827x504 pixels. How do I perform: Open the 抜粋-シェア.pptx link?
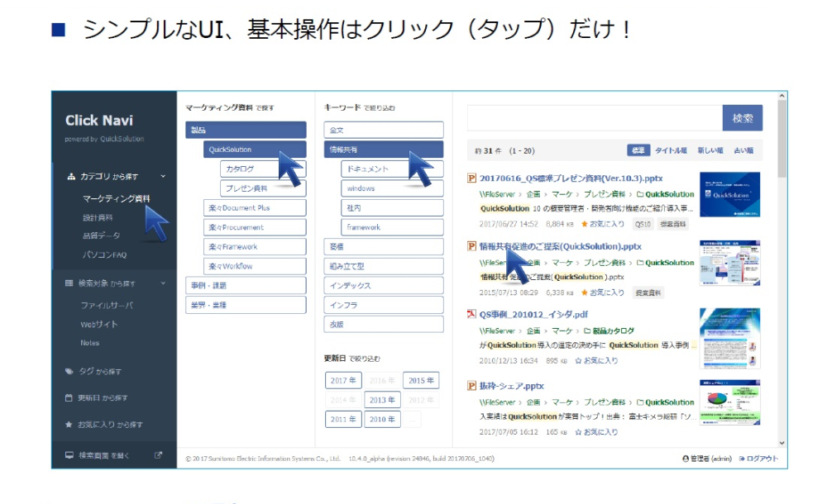tap(511, 386)
